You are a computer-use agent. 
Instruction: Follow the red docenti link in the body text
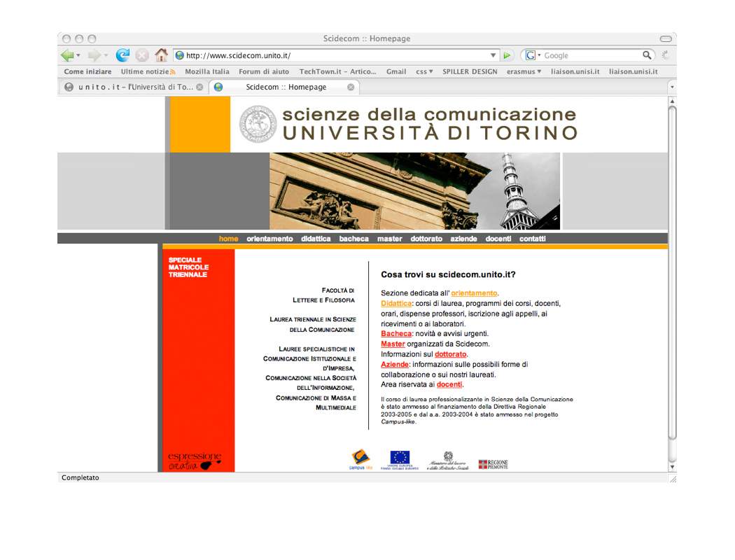[x=449, y=384]
